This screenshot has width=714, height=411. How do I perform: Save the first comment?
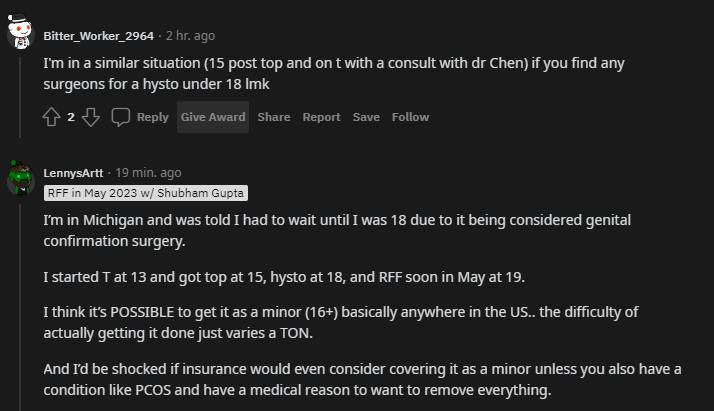pyautogui.click(x=366, y=117)
